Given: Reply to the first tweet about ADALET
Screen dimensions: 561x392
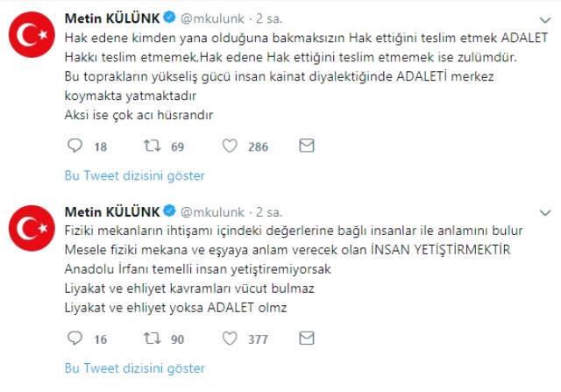Looking at the screenshot, I should tap(75, 146).
